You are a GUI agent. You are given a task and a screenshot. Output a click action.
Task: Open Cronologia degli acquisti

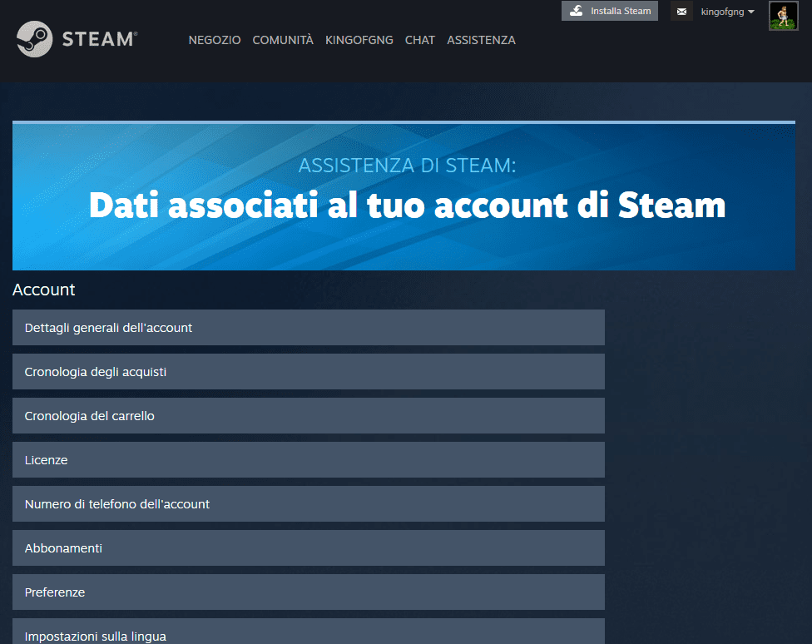tap(308, 372)
